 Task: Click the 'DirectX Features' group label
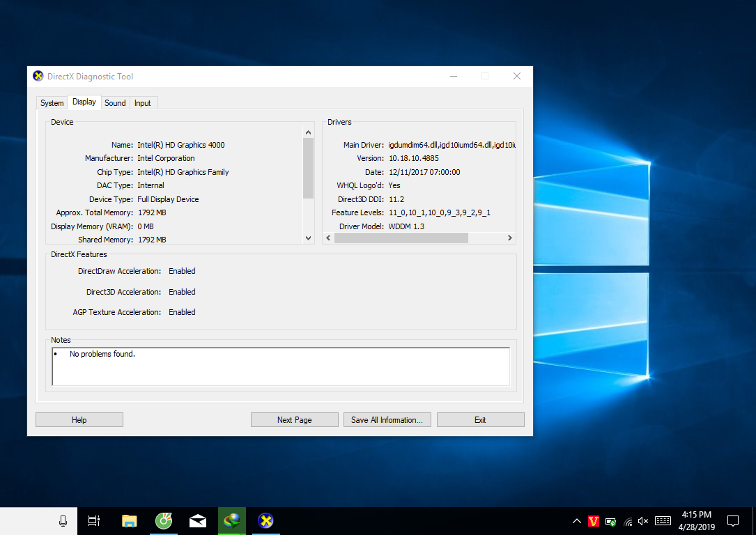[x=79, y=254]
